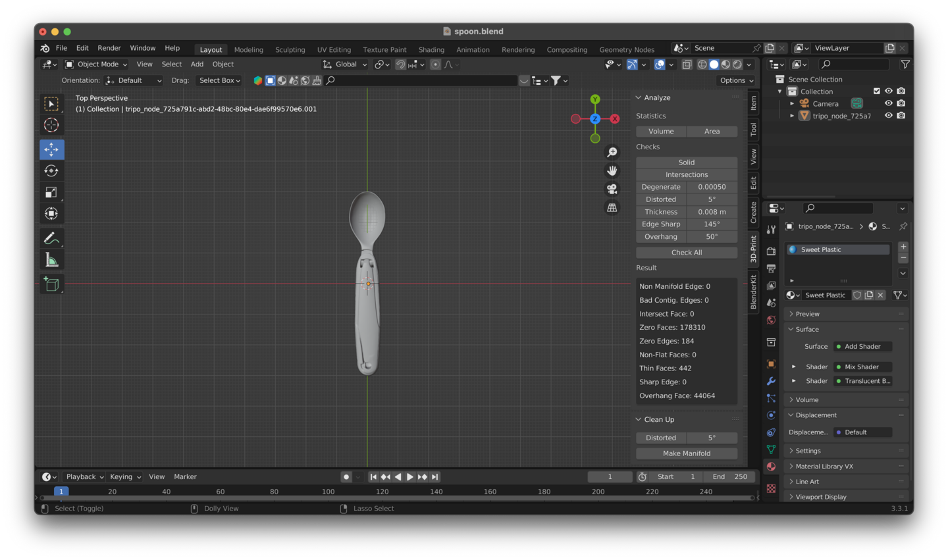Open the Object Mode dropdown
This screenshot has height=560, width=948.
coord(97,64)
